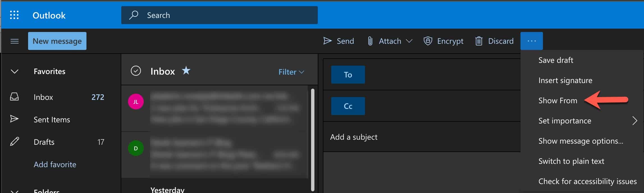644x193 pixels.
Task: Click the Send button label
Action: tap(345, 41)
